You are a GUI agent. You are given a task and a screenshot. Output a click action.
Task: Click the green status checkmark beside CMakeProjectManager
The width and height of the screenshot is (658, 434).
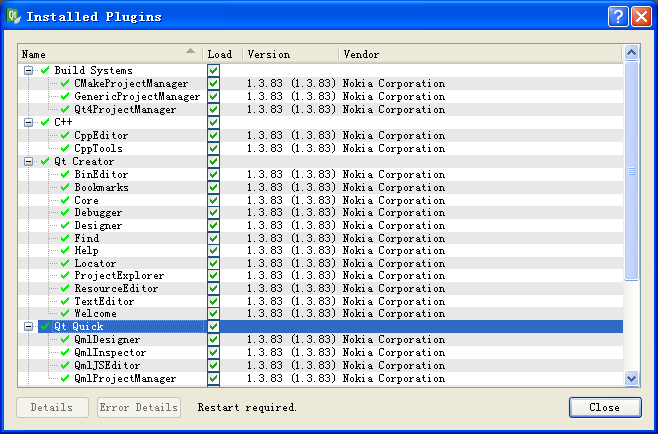click(x=65, y=83)
